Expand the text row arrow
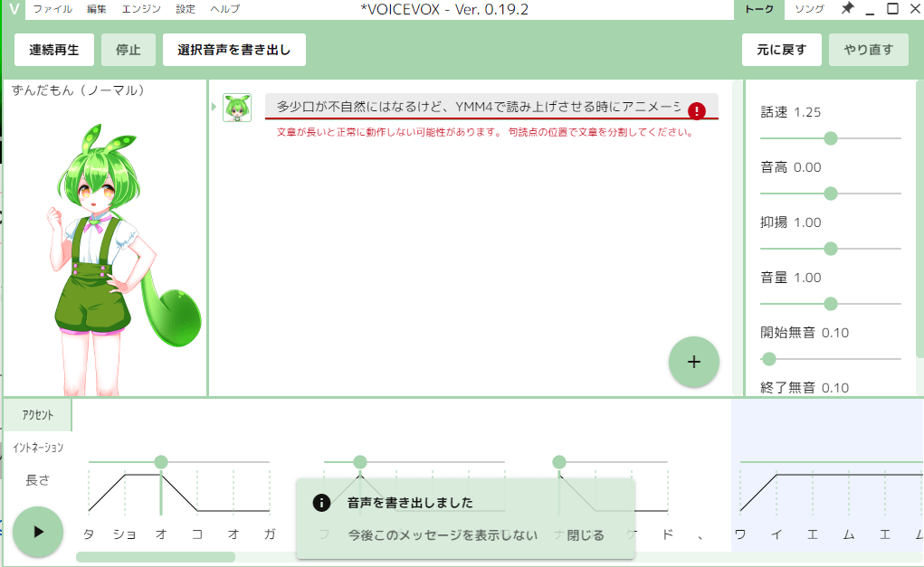The image size is (924, 567). pos(214,107)
